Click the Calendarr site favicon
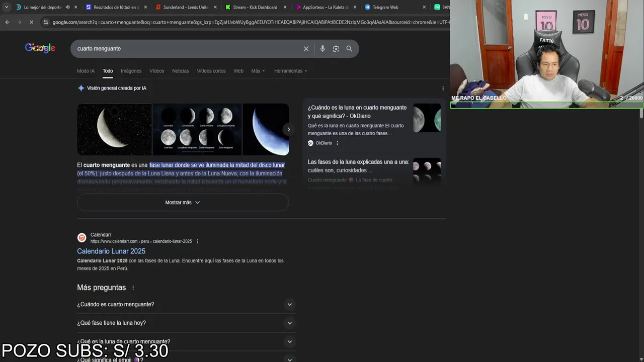The height and width of the screenshot is (362, 644). 82,238
